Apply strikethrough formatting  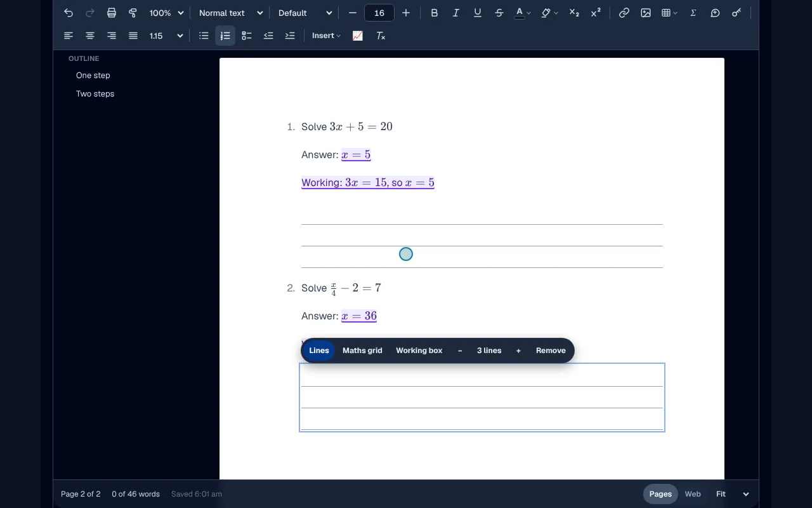coord(499,13)
